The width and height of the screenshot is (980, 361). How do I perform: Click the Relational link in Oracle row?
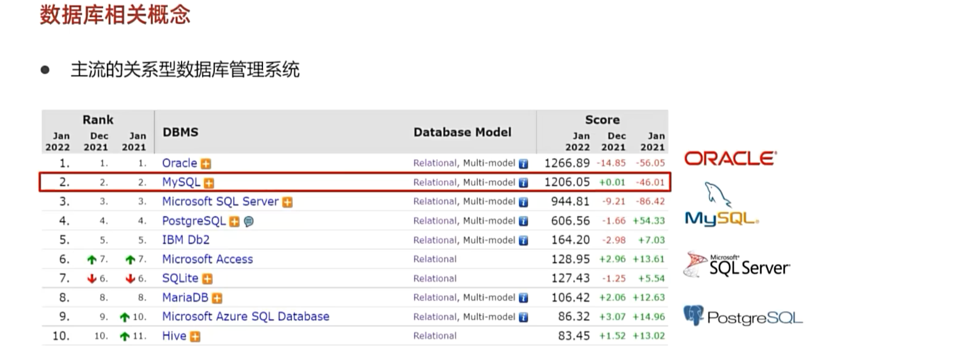point(435,163)
